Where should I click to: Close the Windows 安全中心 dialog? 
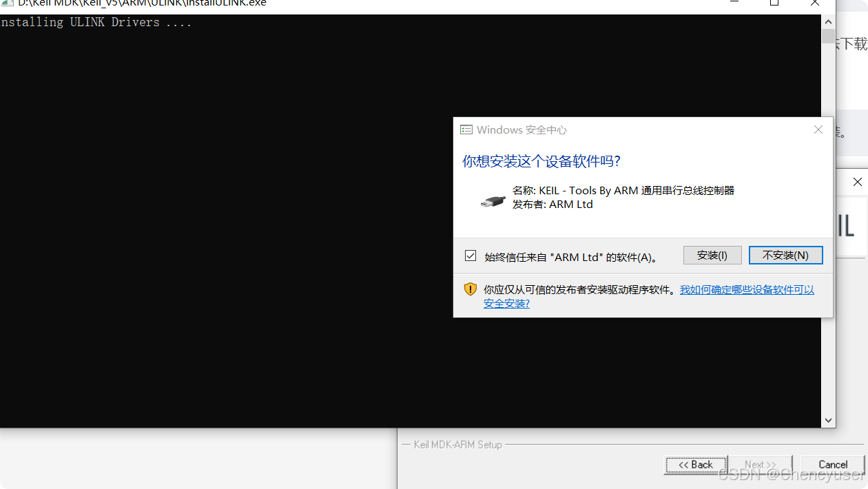(x=818, y=129)
